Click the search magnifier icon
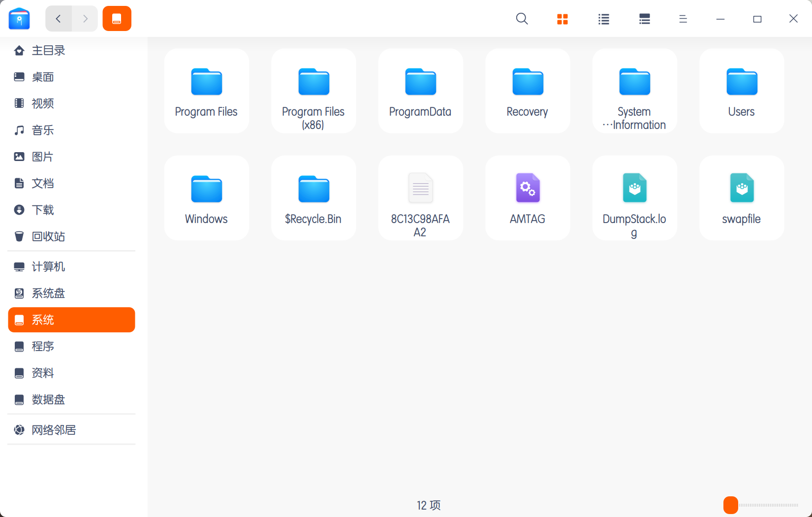Viewport: 812px width, 517px height. pos(522,19)
